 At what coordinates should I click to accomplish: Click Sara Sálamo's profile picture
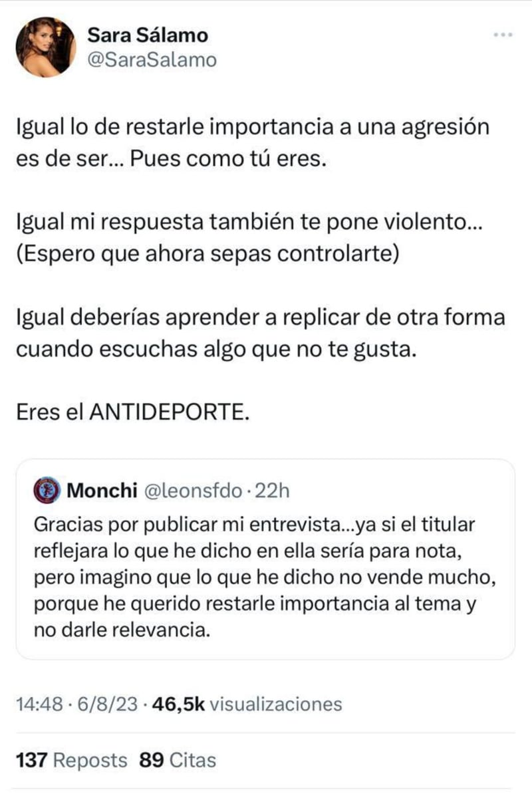click(x=47, y=47)
